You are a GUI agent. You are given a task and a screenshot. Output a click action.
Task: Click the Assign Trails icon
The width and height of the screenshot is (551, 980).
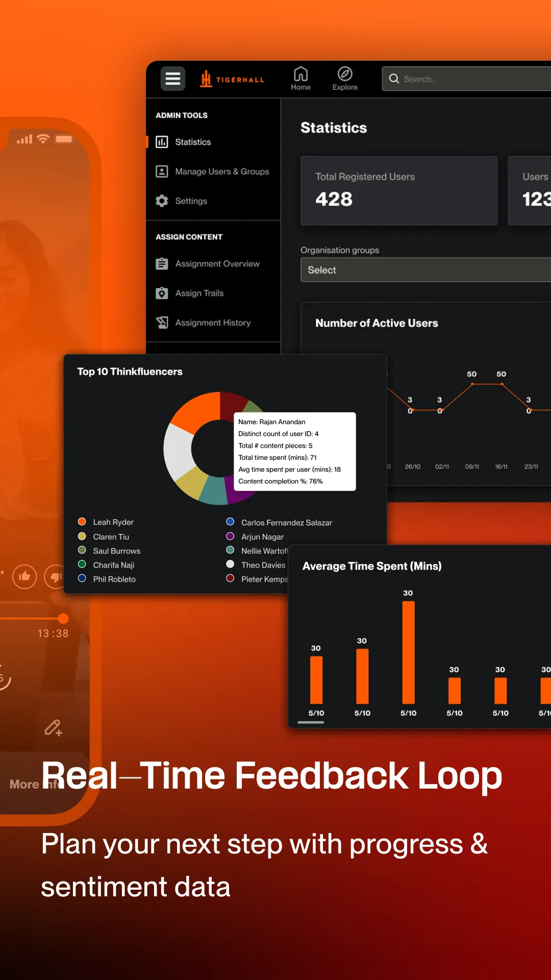click(162, 293)
